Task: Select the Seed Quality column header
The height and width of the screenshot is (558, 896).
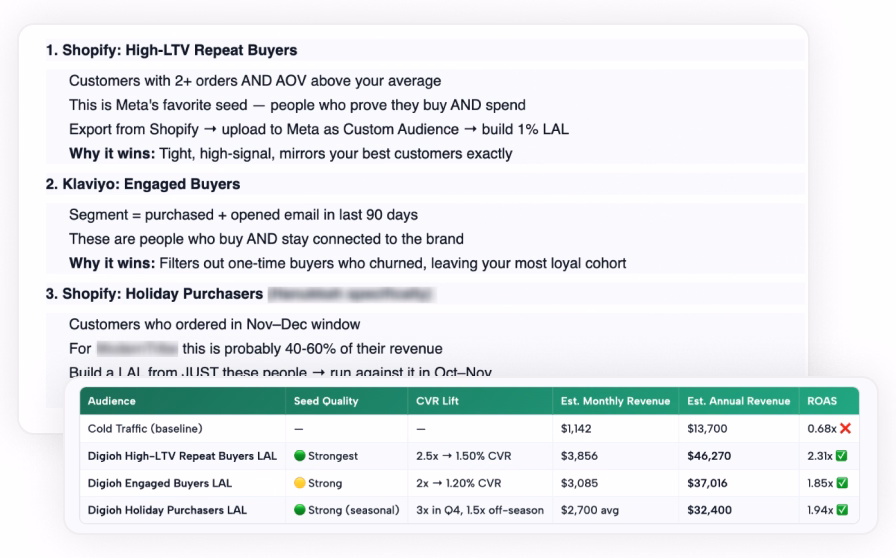Action: point(326,401)
